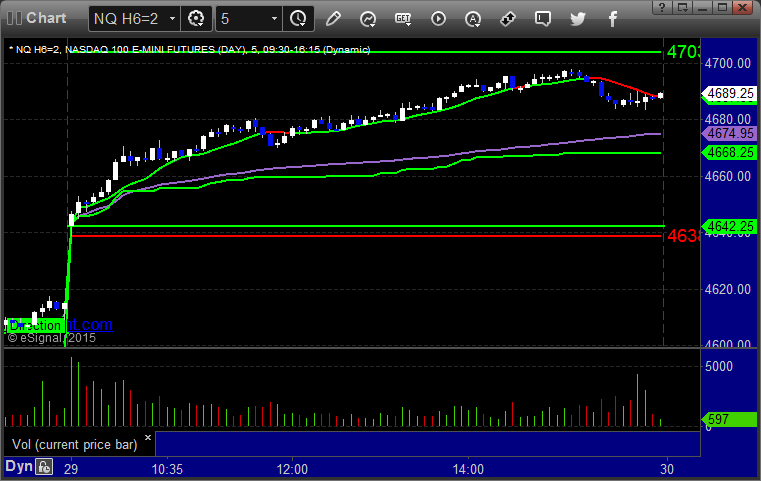Viewport: 761px width, 481px height.
Task: Open the chart comment bubble icon
Action: (543, 19)
